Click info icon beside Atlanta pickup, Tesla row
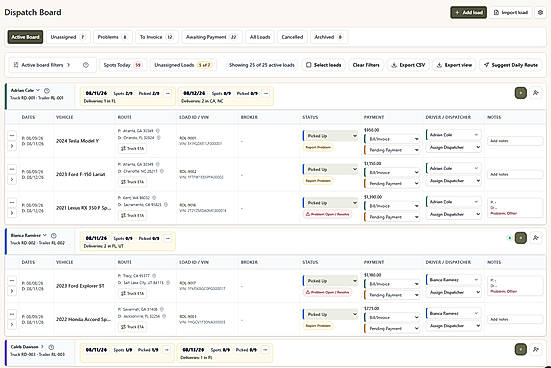 coord(158,131)
